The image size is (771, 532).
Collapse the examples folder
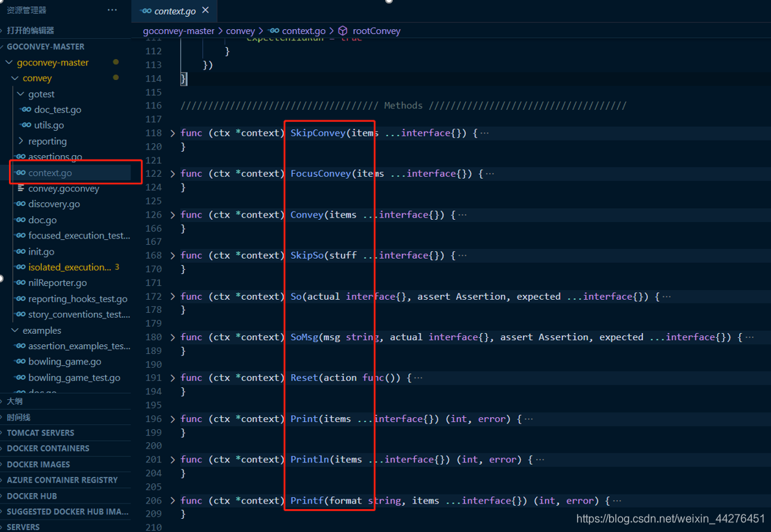coord(42,330)
